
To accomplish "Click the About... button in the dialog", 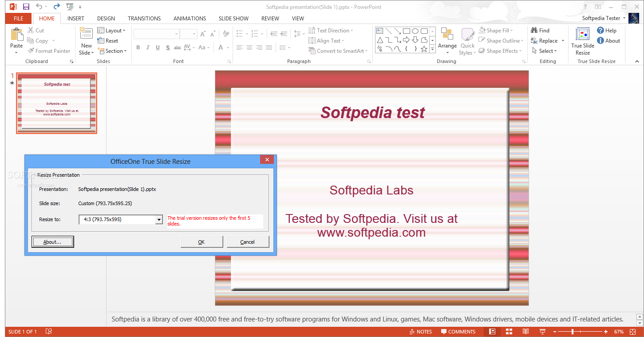I will point(52,242).
